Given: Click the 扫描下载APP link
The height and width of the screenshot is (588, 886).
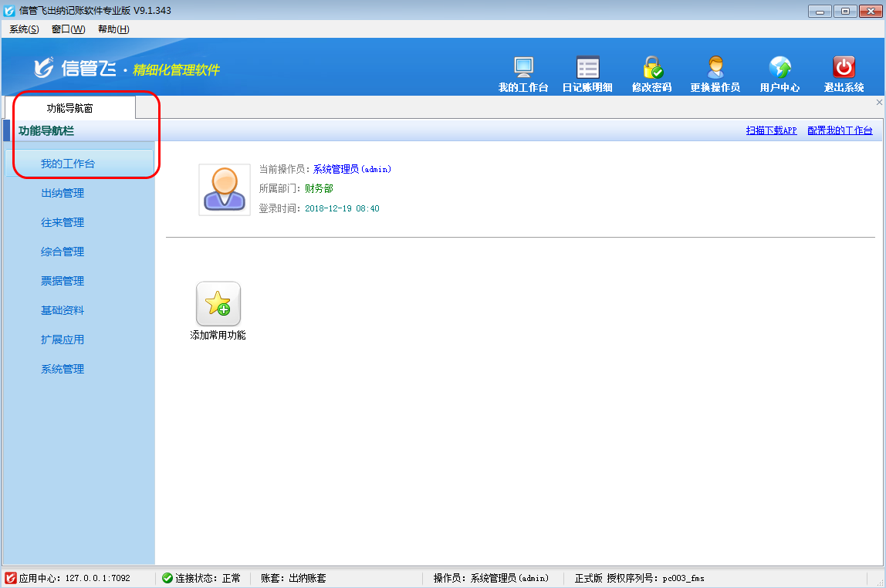Looking at the screenshot, I should tap(771, 131).
